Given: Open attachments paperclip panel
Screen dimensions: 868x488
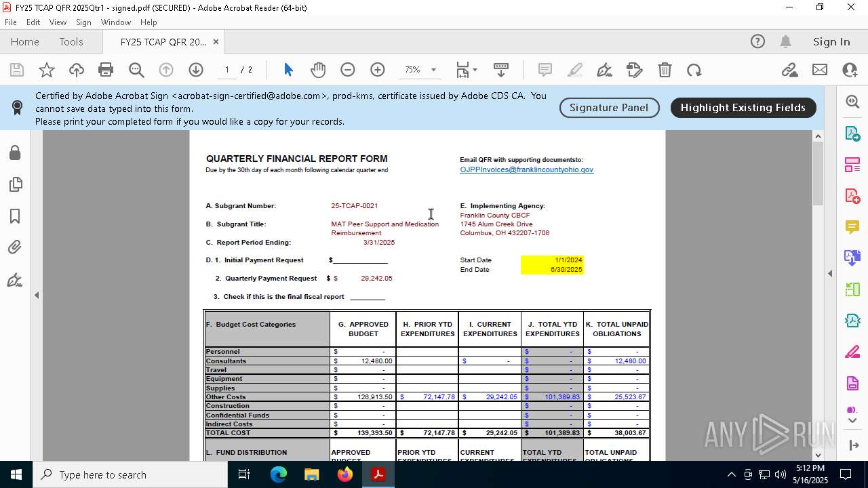Looking at the screenshot, I should point(15,247).
